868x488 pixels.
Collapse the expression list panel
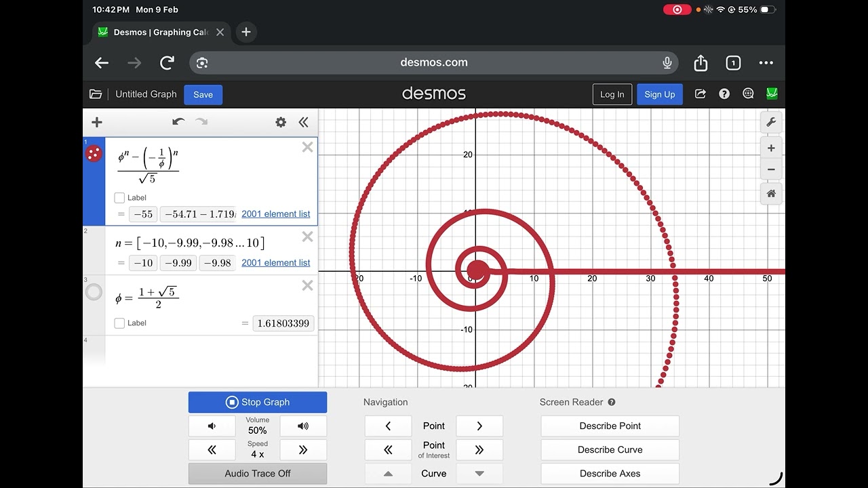coord(303,122)
